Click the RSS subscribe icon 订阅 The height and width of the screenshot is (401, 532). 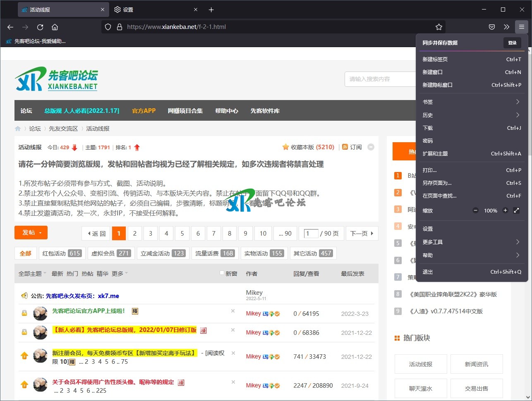pos(352,147)
